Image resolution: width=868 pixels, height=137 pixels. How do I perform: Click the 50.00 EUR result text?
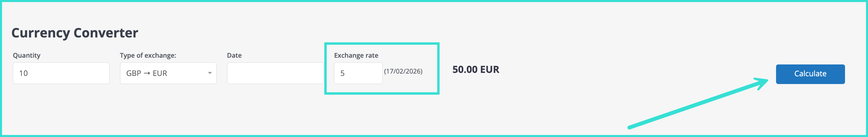pyautogui.click(x=476, y=70)
